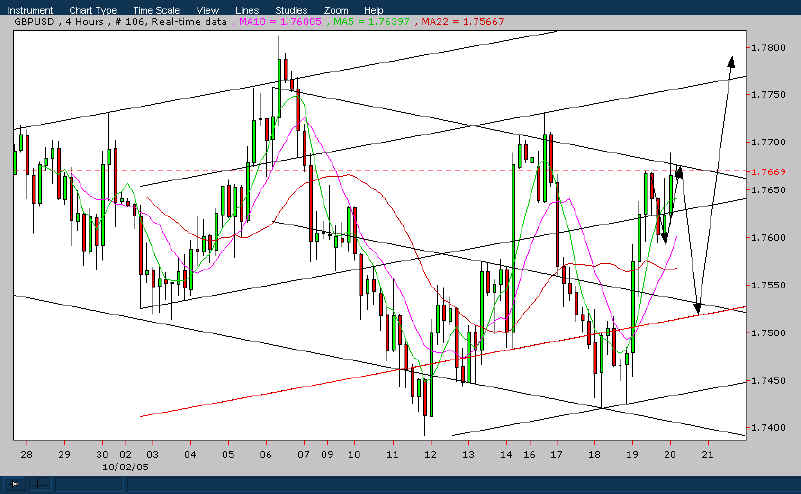Click the 18 date label on time axis
801x494 pixels.
point(594,454)
